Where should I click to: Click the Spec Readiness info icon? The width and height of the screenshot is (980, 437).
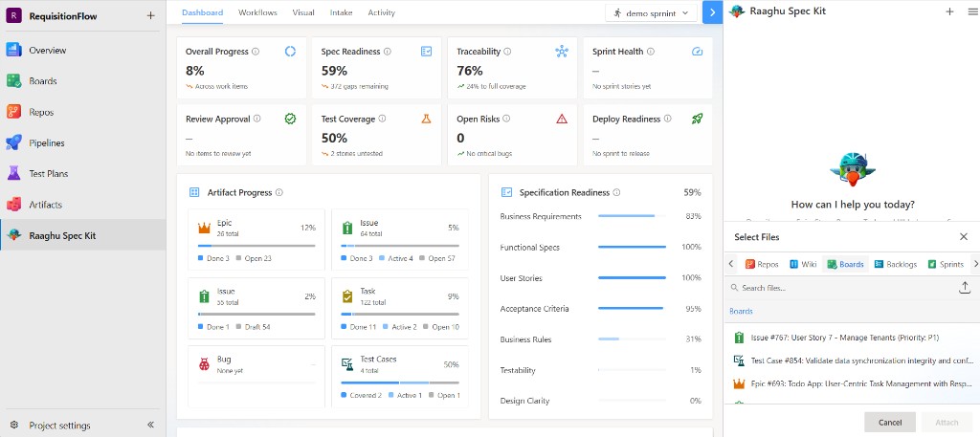388,52
